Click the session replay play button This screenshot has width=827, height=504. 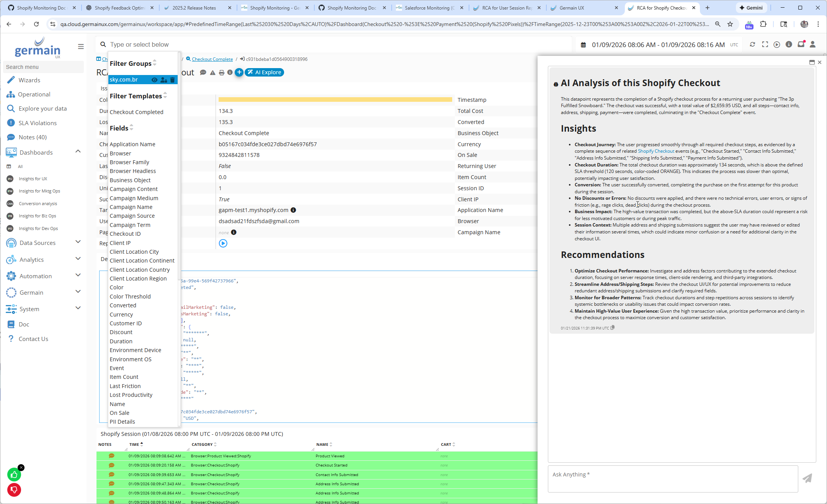pyautogui.click(x=223, y=243)
